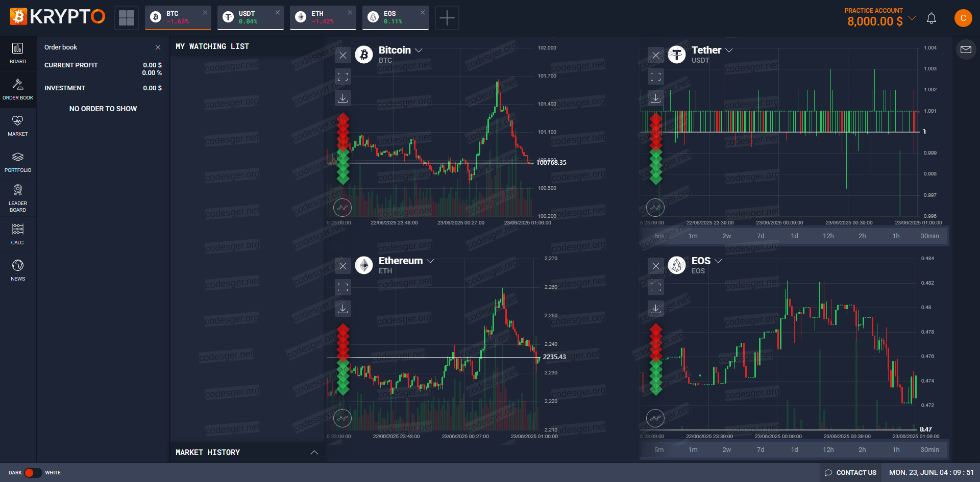Select 5m timeframe on Tether chart
980x482 pixels.
pos(659,236)
